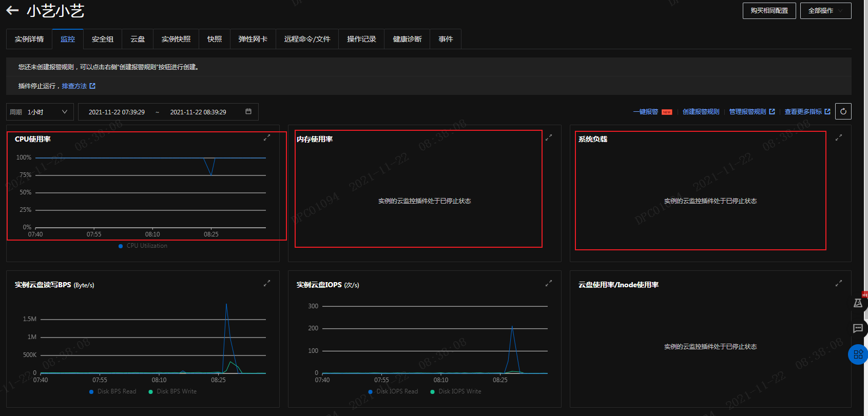Viewport: 868px width, 416px height.
Task: Expand the 实例云盘IOPS chart to fullscreen
Action: (x=549, y=283)
